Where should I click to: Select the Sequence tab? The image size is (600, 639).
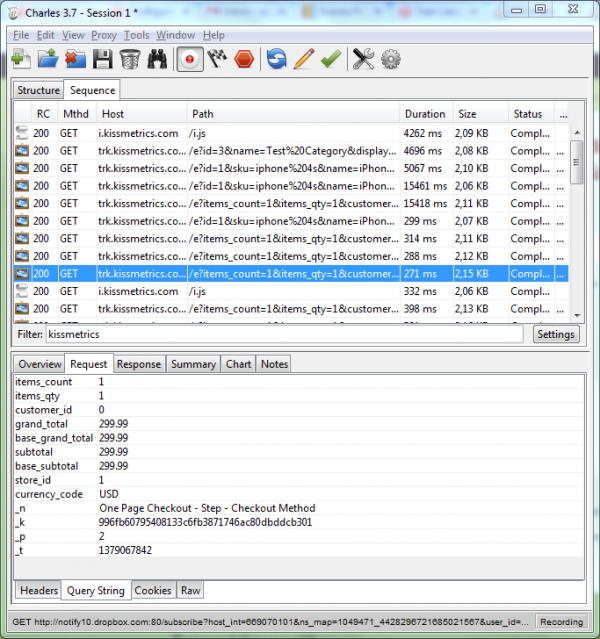pyautogui.click(x=93, y=90)
